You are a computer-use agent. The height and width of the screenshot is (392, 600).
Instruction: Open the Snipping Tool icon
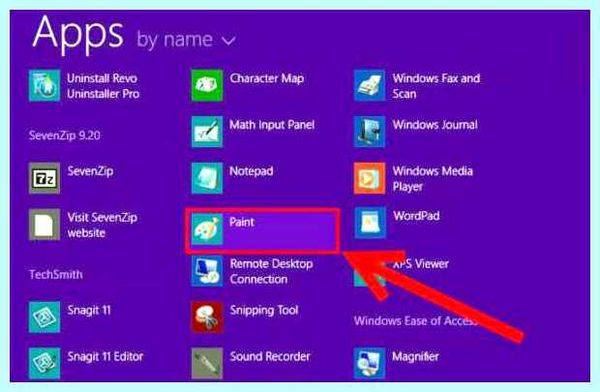click(207, 317)
